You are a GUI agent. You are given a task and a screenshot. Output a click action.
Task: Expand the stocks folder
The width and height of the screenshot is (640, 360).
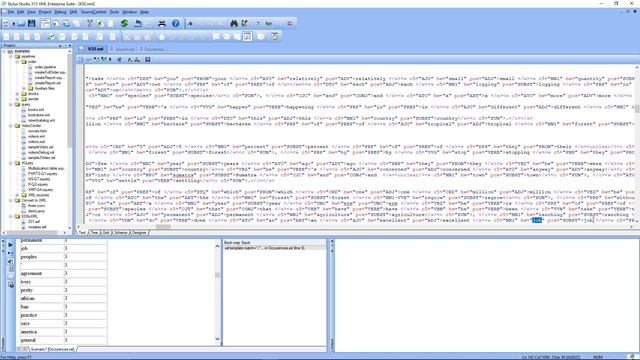click(x=18, y=93)
